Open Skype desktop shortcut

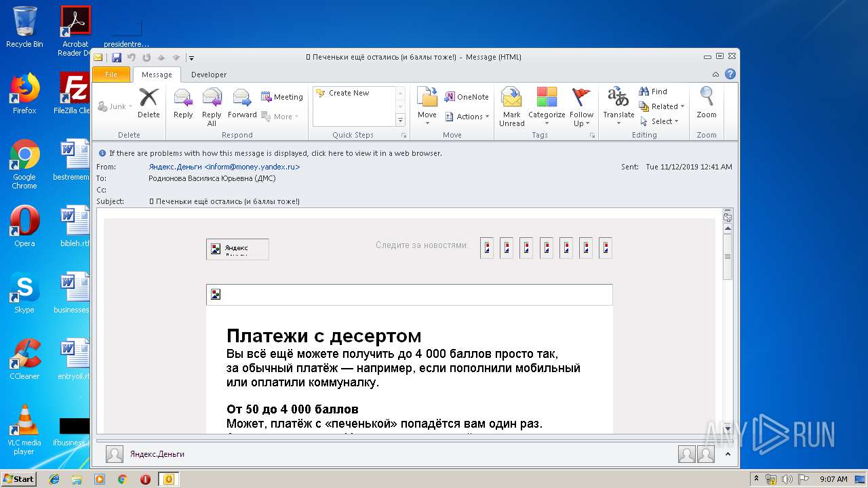coord(24,293)
